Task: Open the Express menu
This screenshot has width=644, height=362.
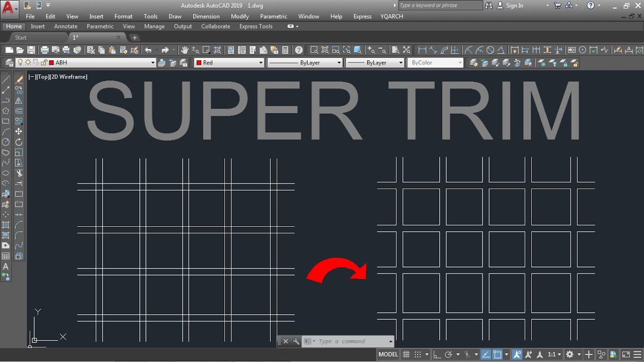Action: tap(362, 16)
